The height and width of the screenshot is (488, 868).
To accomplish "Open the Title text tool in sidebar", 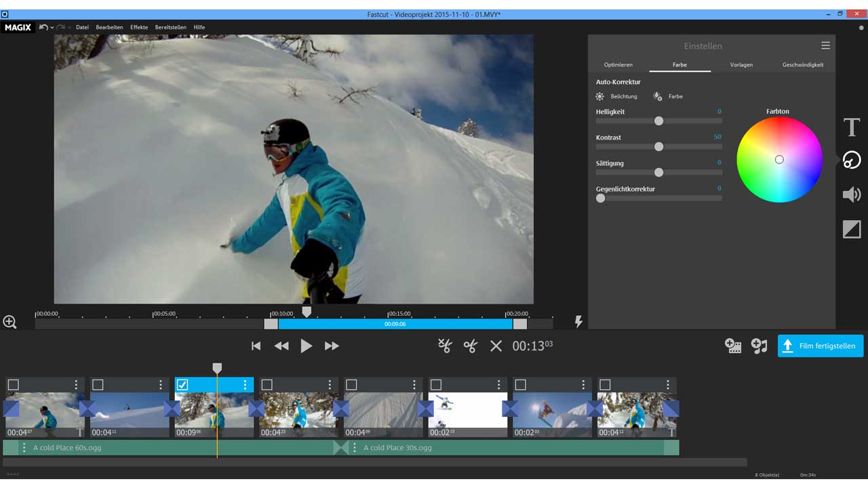I will pyautogui.click(x=852, y=127).
